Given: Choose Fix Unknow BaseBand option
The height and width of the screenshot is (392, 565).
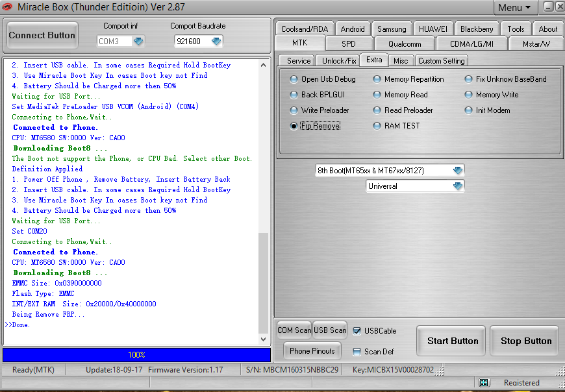Looking at the screenshot, I should [x=468, y=79].
